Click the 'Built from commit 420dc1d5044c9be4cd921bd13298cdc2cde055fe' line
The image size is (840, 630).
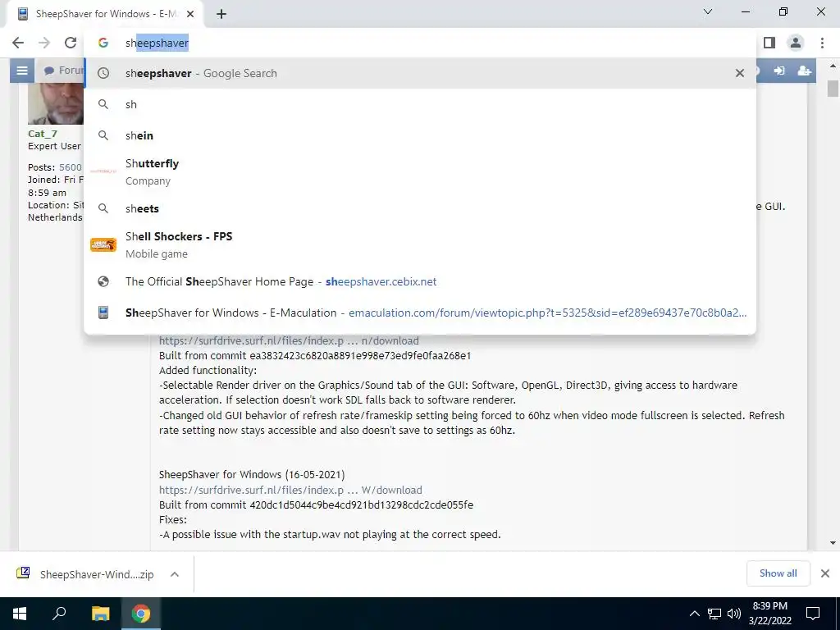[x=316, y=504]
